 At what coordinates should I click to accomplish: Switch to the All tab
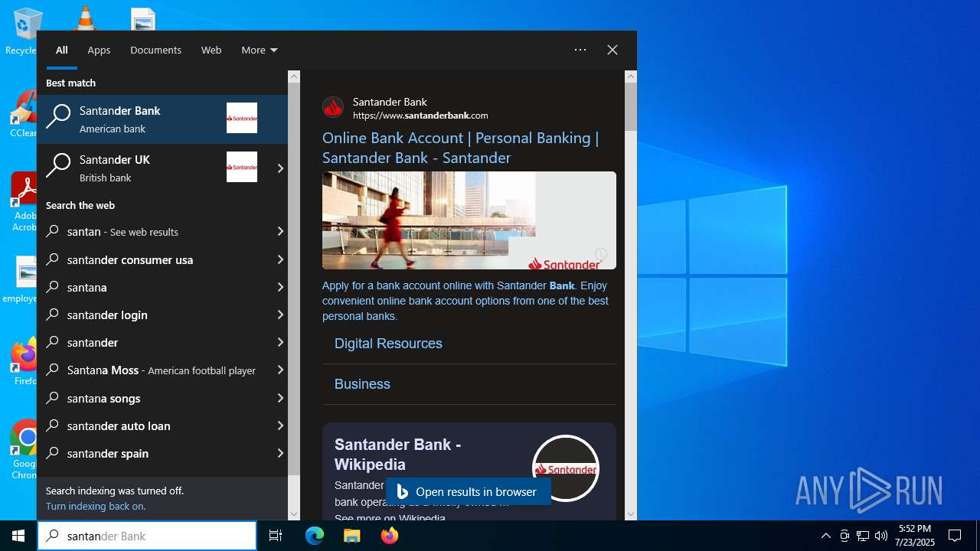click(62, 50)
